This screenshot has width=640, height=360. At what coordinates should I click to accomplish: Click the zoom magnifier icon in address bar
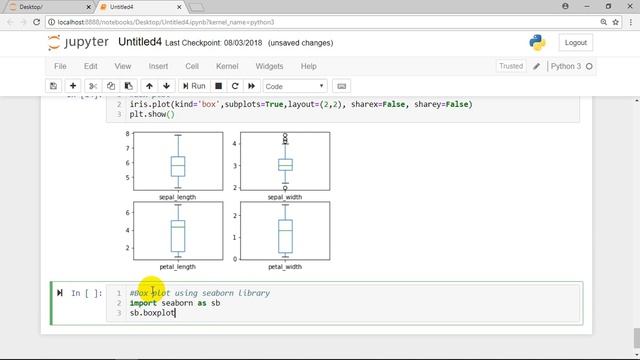(603, 22)
